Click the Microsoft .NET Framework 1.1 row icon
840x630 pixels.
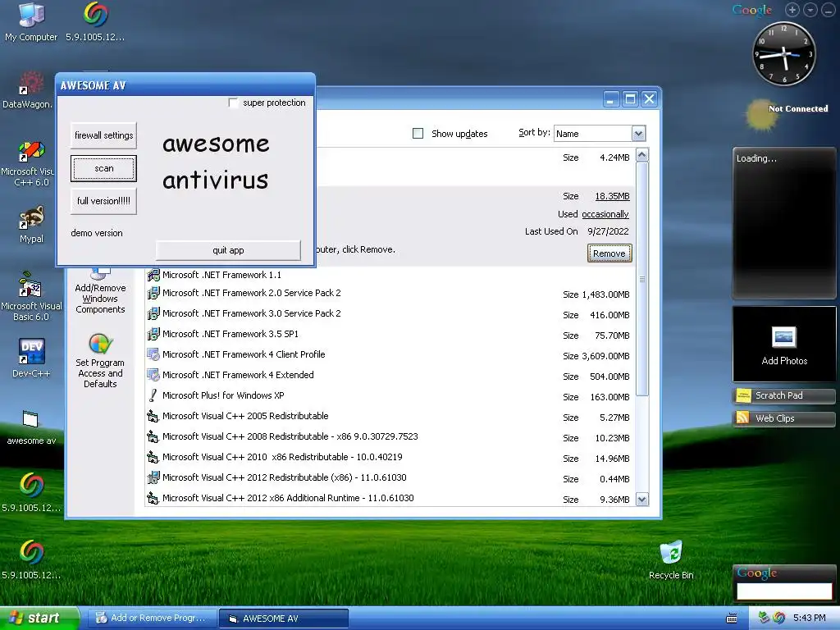153,275
